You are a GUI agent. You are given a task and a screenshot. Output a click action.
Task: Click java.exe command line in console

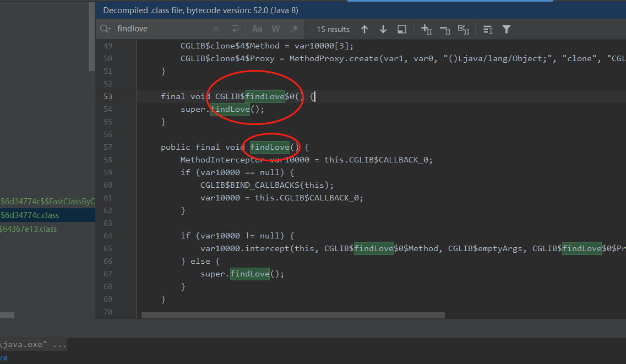pyautogui.click(x=34, y=344)
